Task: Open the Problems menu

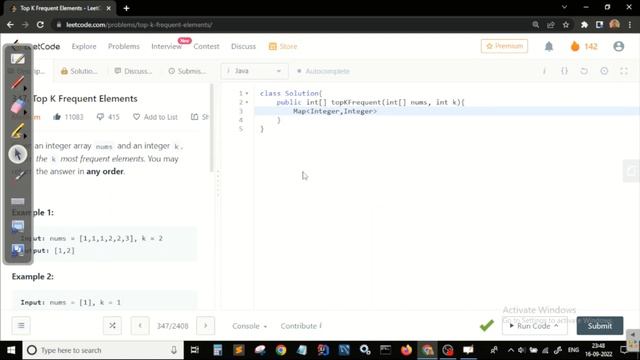Action: (x=124, y=47)
